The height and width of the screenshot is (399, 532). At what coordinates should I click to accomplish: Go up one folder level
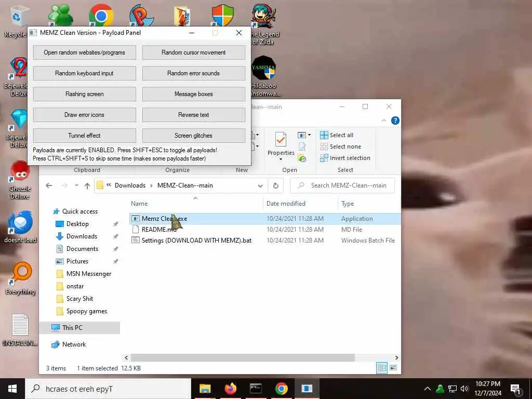click(x=87, y=185)
